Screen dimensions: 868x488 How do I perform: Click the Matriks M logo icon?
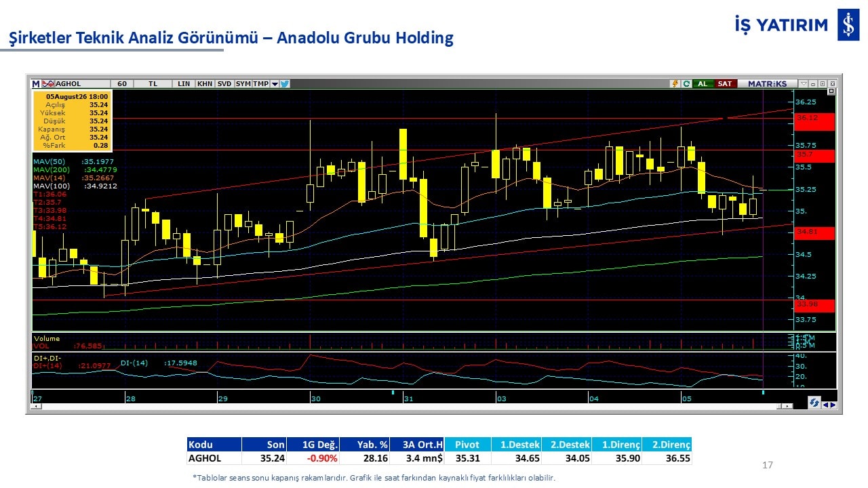36,84
